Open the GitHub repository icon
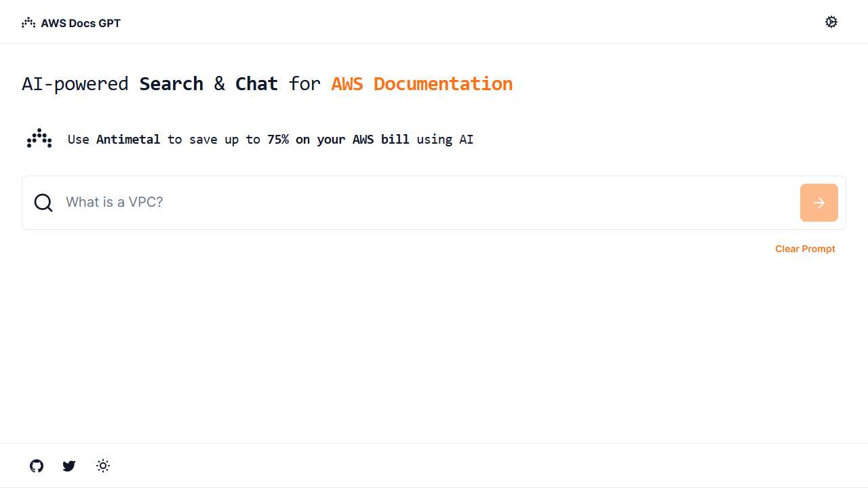The height and width of the screenshot is (488, 868). tap(36, 466)
